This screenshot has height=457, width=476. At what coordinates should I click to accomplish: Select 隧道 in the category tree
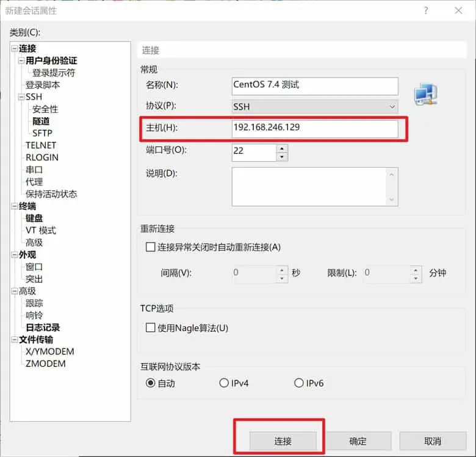41,121
